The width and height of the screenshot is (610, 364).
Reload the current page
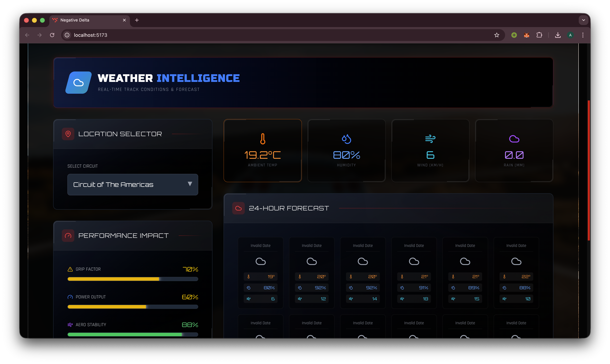(52, 35)
